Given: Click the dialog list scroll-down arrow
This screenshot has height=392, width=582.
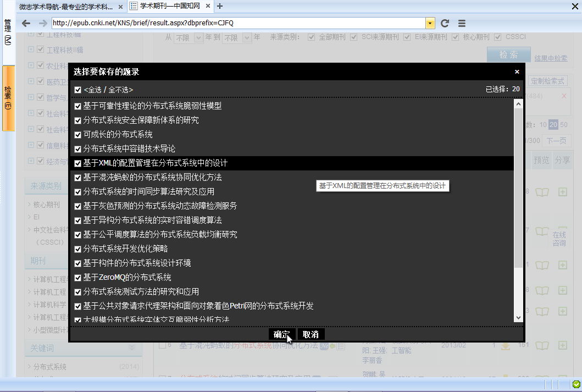Looking at the screenshot, I should [x=519, y=318].
